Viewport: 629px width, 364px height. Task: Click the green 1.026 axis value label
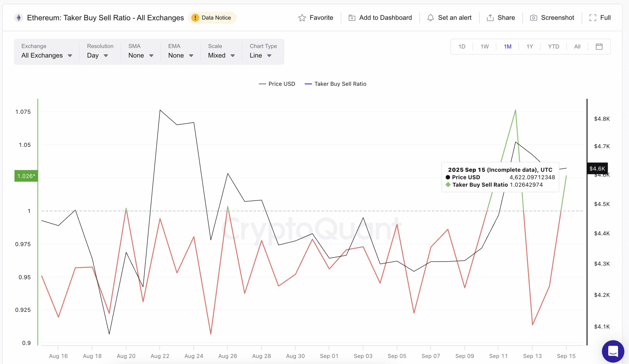coord(26,176)
